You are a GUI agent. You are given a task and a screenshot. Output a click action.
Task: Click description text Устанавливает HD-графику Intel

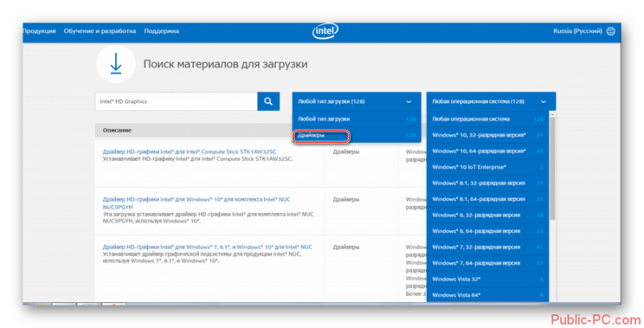198,158
